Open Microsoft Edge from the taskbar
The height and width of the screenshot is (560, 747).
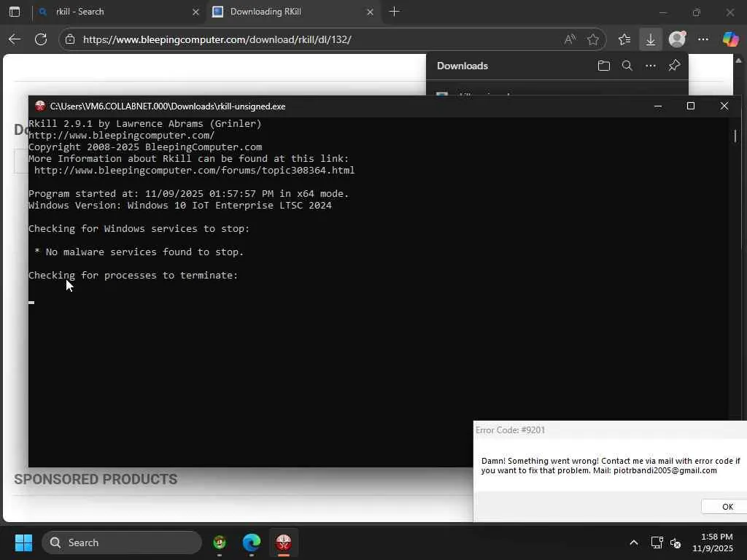[252, 542]
